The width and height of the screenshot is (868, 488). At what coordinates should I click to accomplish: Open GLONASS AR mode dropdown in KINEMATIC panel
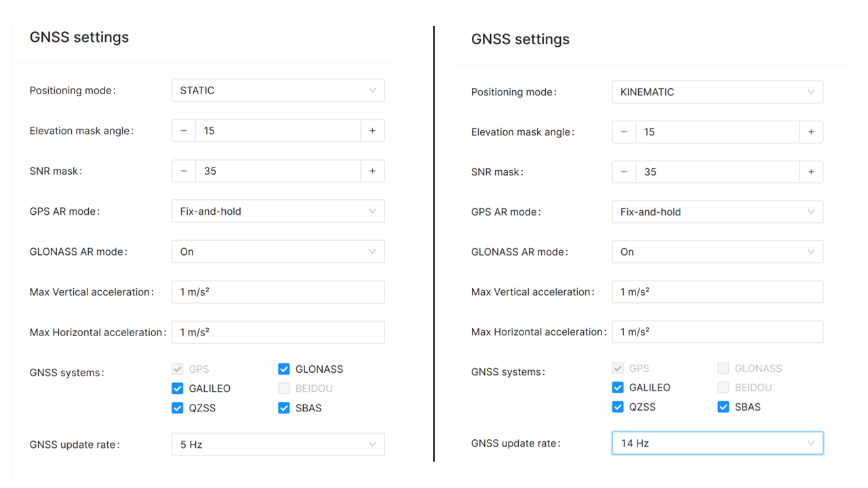pyautogui.click(x=717, y=252)
